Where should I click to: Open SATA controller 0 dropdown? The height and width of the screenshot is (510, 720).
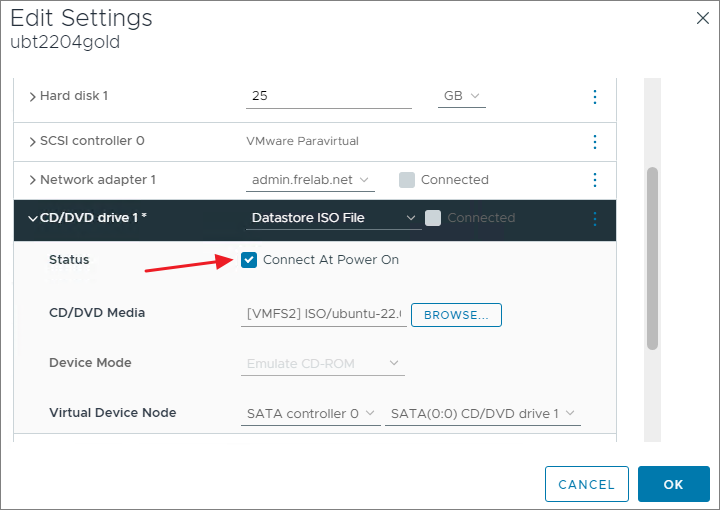312,413
